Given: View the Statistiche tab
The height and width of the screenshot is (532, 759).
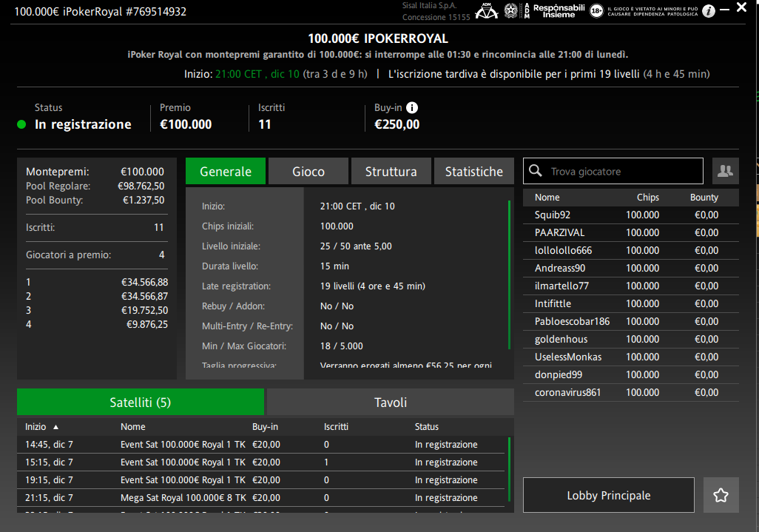Looking at the screenshot, I should click(474, 171).
